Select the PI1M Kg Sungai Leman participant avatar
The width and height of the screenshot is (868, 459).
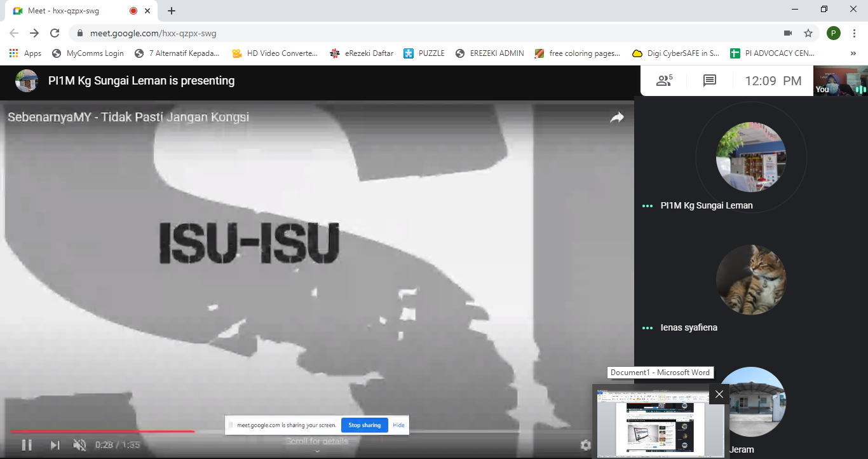click(x=751, y=157)
